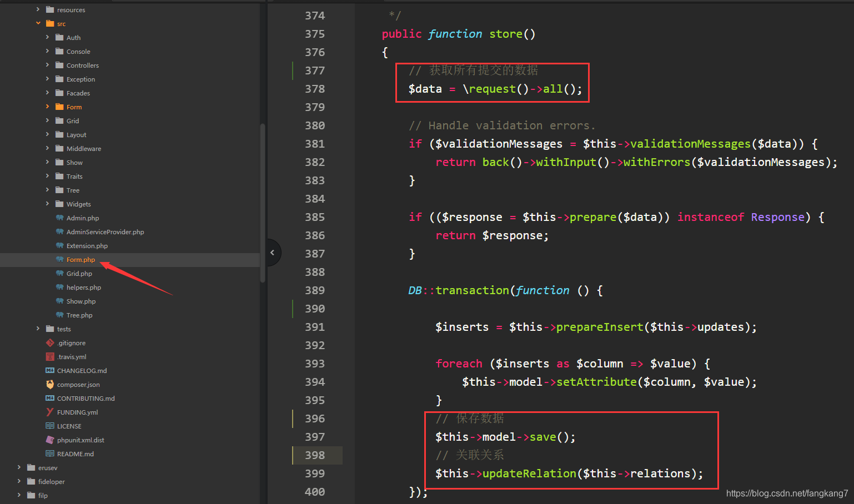Click the helpers.php file icon
This screenshot has width=854, height=504.
click(59, 287)
